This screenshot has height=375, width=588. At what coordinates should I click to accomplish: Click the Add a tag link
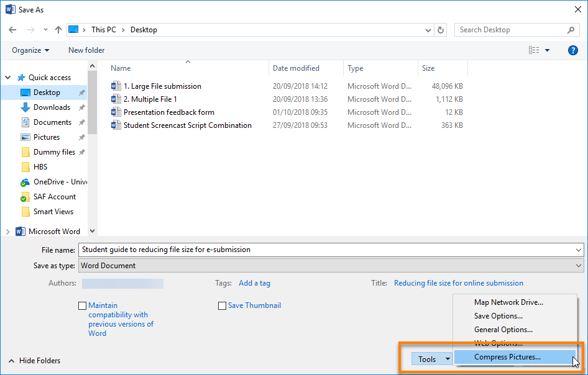pos(254,283)
